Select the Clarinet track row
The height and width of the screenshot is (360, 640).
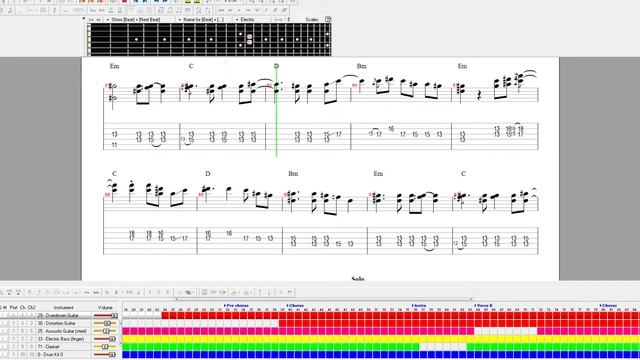point(63,347)
